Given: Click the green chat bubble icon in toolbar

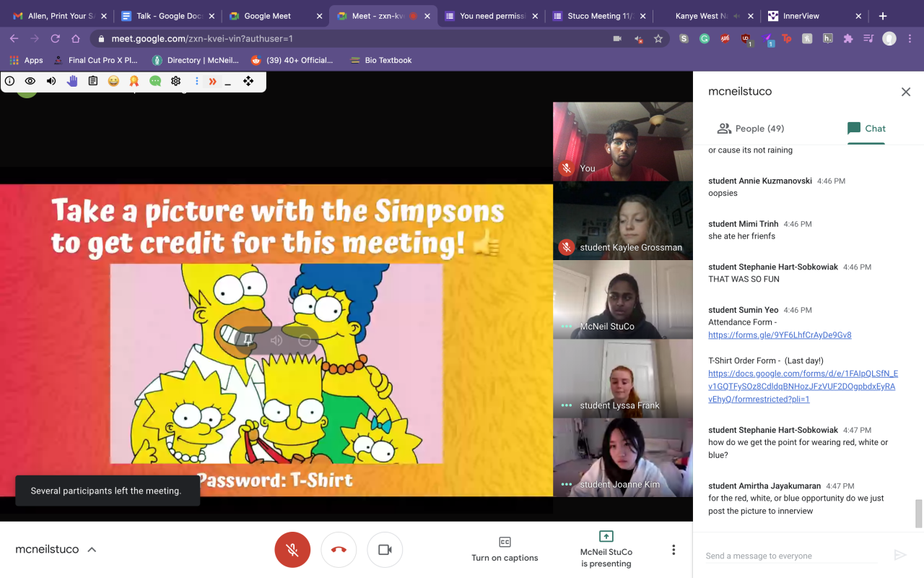Looking at the screenshot, I should point(155,82).
